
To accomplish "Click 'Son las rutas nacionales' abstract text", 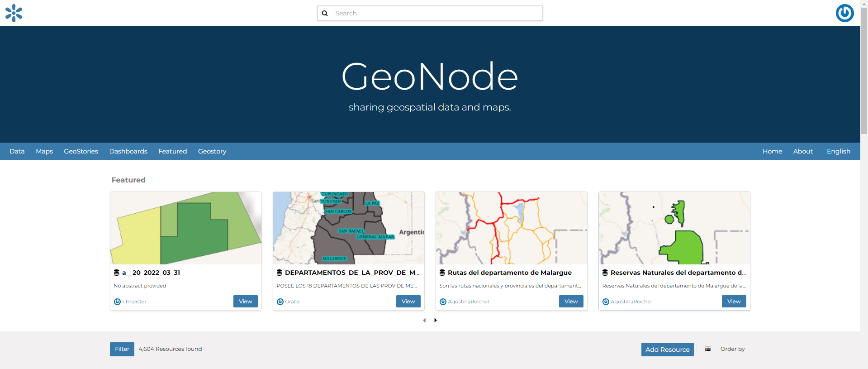I will 510,286.
